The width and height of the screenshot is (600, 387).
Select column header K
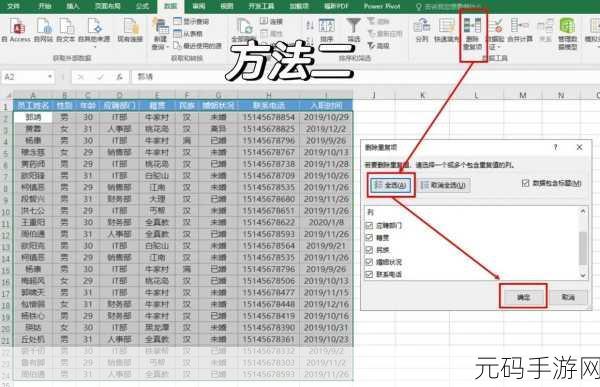pyautogui.click(x=423, y=95)
